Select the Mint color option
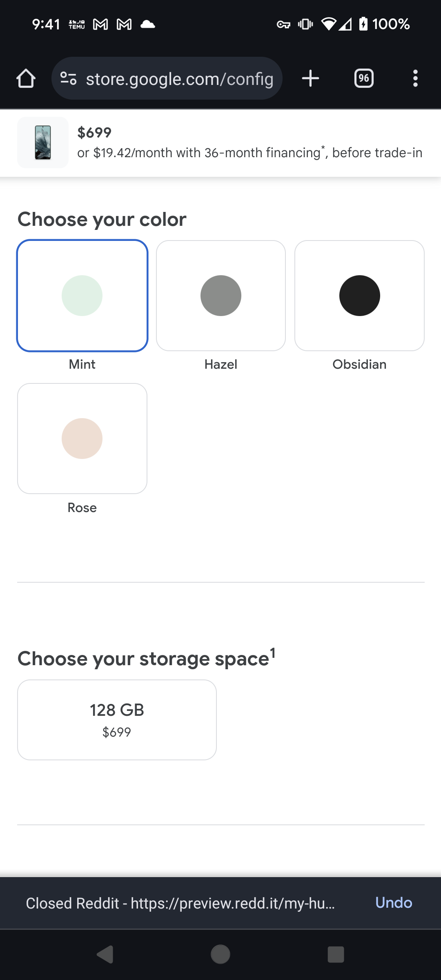Image resolution: width=441 pixels, height=980 pixels. point(82,296)
